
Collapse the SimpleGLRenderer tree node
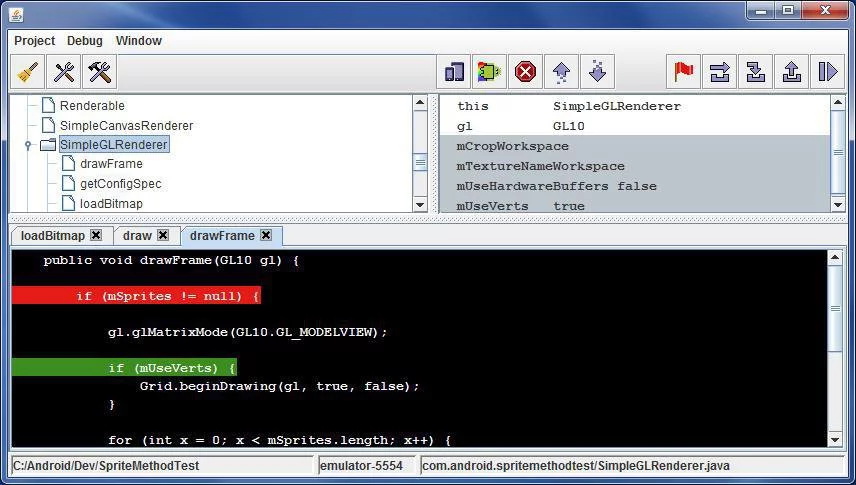(x=28, y=145)
